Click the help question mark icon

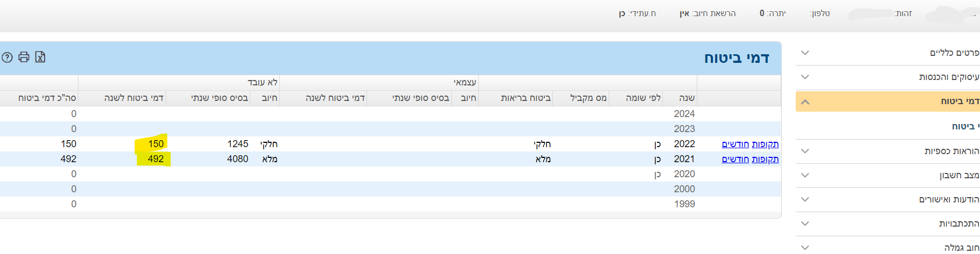7,57
